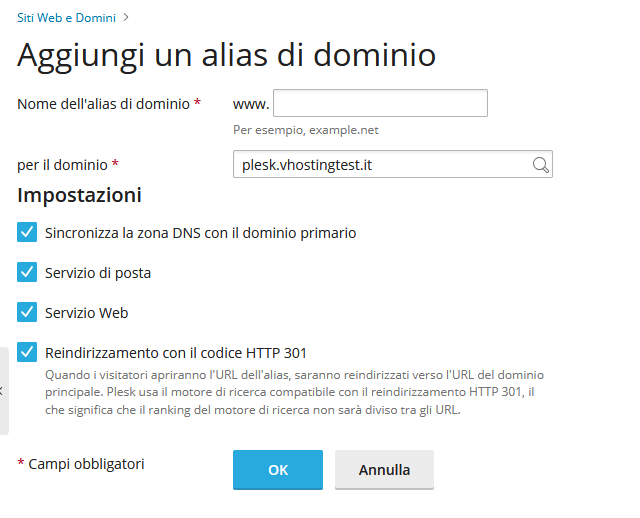Click the 'per il dominio' field label

(62, 165)
